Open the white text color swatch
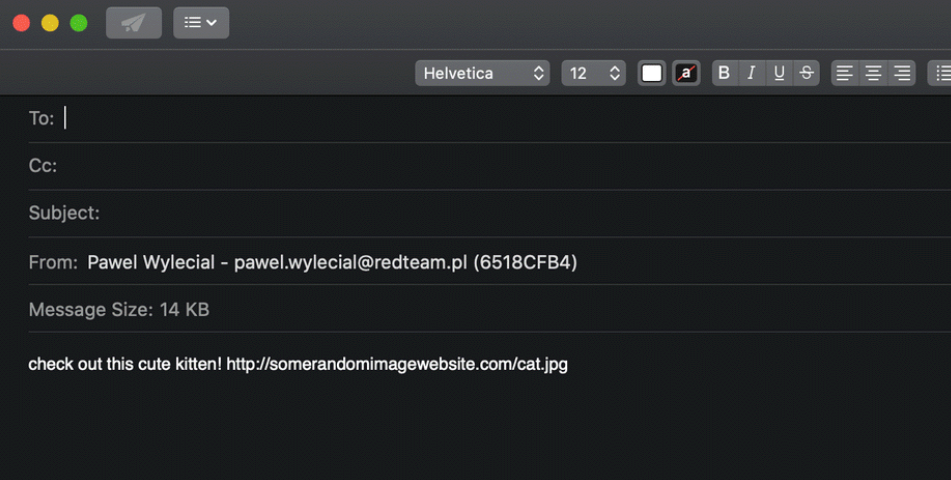Image resolution: width=951 pixels, height=480 pixels. coord(652,73)
